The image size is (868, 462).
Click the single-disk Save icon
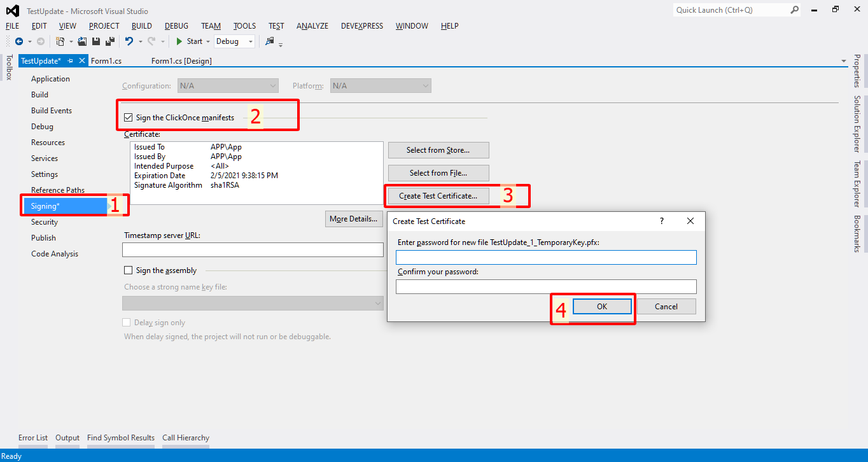[96, 41]
